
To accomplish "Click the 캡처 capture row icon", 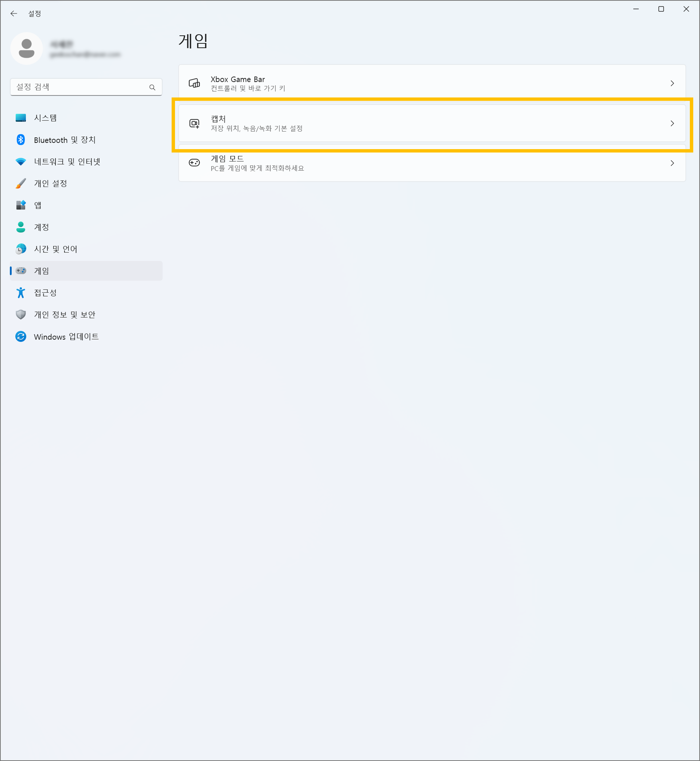I will pyautogui.click(x=194, y=123).
